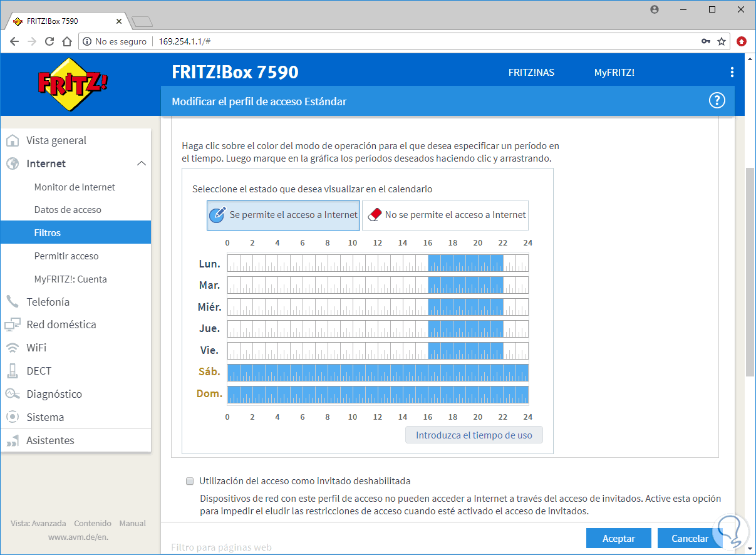The image size is (756, 555).
Task: Click the Dom. full-day blue bar
Action: click(378, 394)
